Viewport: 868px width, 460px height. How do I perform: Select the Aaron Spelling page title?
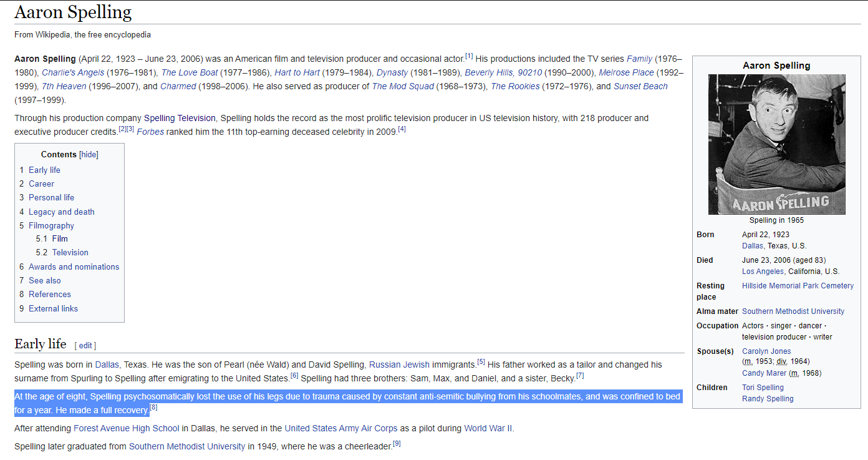coord(73,12)
